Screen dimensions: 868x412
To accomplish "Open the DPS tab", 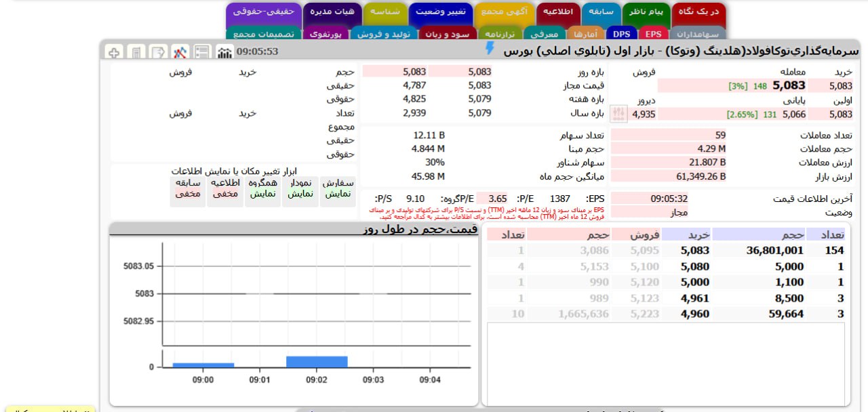I will pyautogui.click(x=621, y=34).
